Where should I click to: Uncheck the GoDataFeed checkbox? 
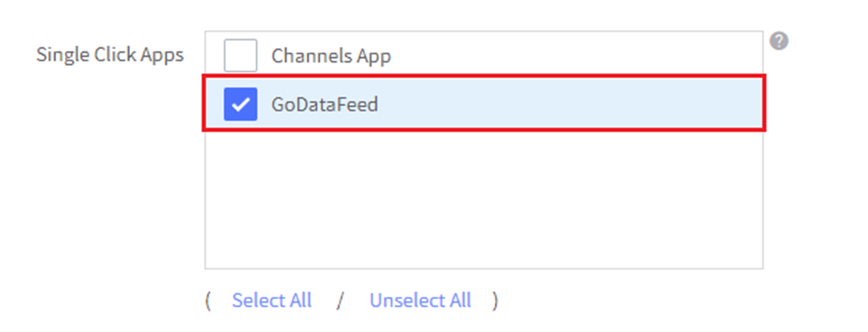240,104
